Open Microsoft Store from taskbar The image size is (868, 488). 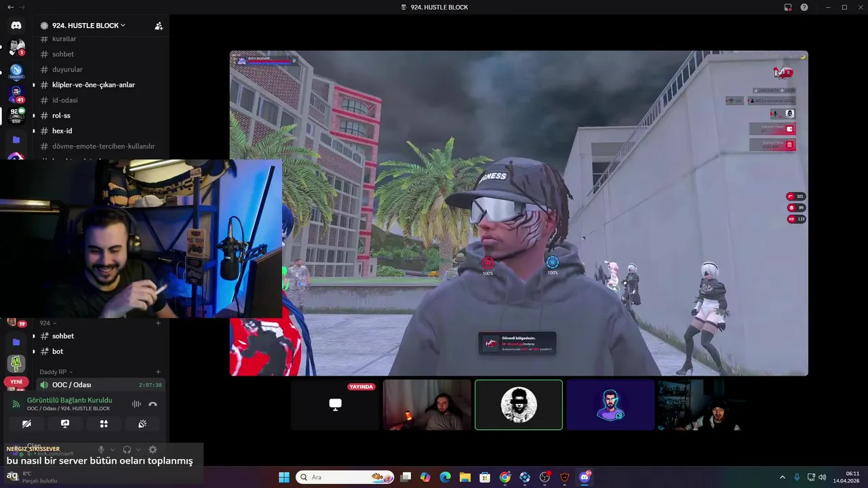[x=485, y=477]
